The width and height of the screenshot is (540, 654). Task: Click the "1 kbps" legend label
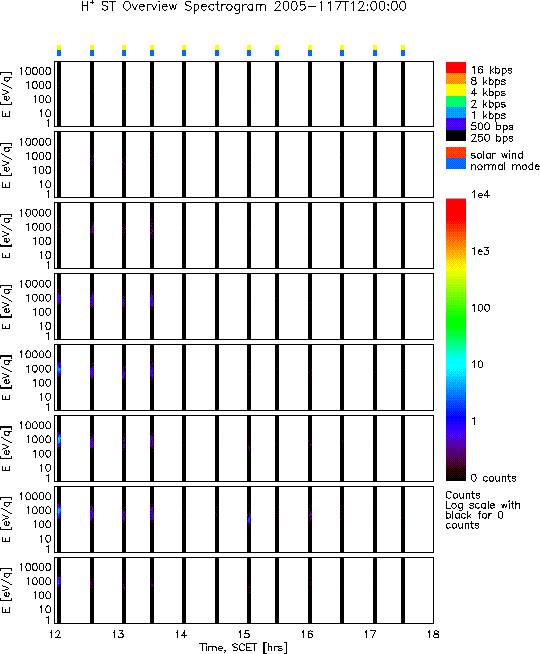488,115
